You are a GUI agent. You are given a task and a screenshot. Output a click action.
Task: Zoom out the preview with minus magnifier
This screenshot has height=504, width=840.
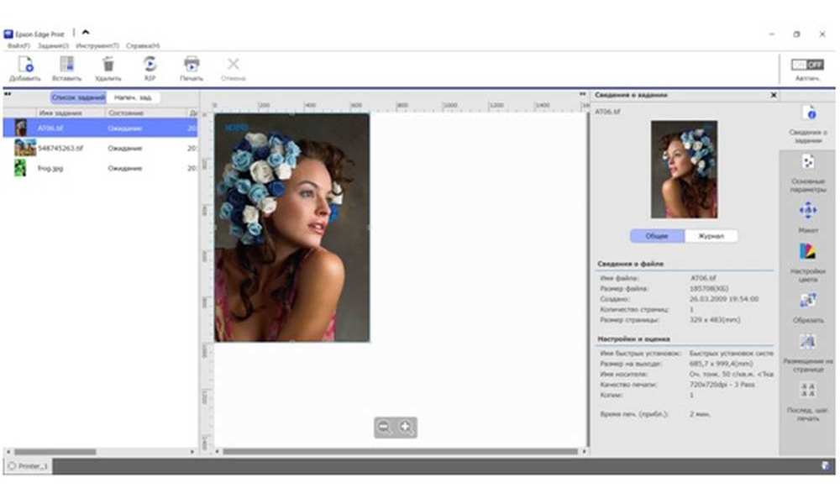tap(384, 428)
